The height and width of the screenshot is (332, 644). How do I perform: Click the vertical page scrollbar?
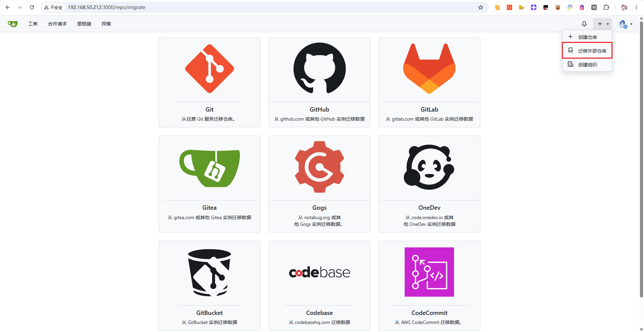[641, 159]
